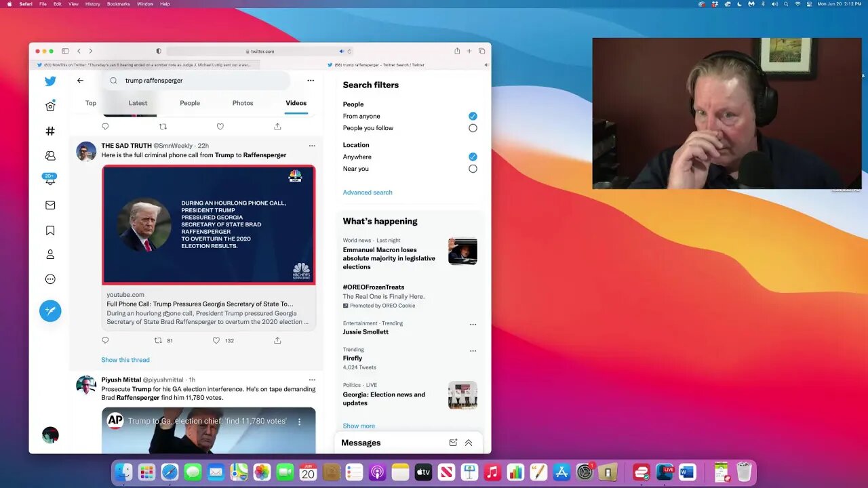Open the History menu in menu bar
The height and width of the screenshot is (488, 868).
click(x=92, y=4)
